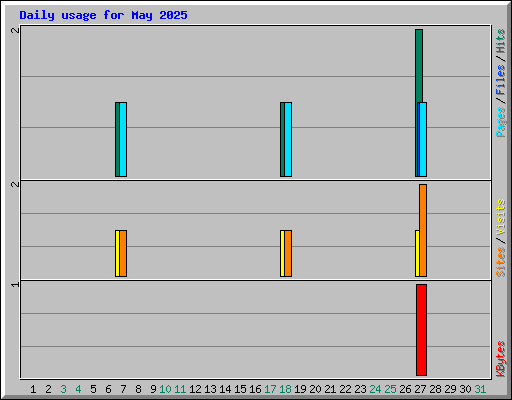Click the "Hits" legend label
The image size is (512, 400).
(501, 41)
